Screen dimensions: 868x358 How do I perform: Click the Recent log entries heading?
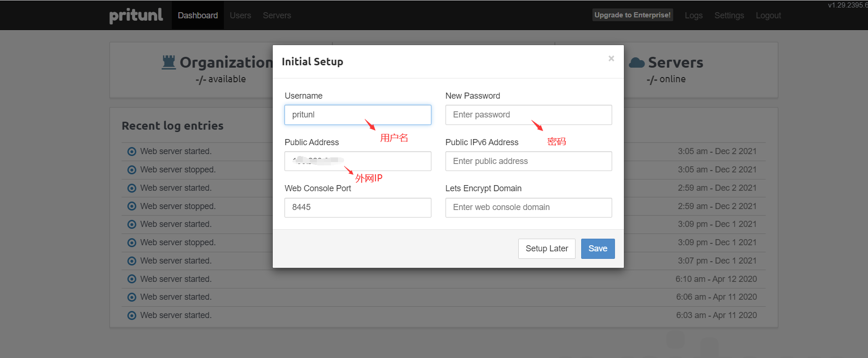[172, 126]
